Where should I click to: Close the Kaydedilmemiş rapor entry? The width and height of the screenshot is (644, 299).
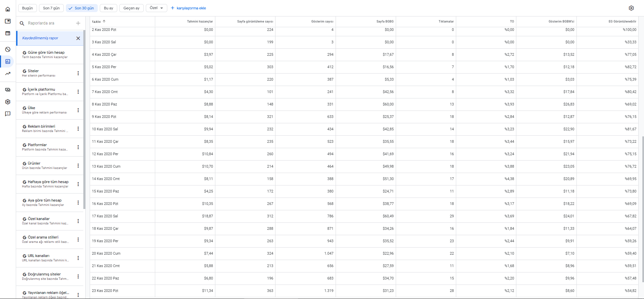pyautogui.click(x=78, y=38)
